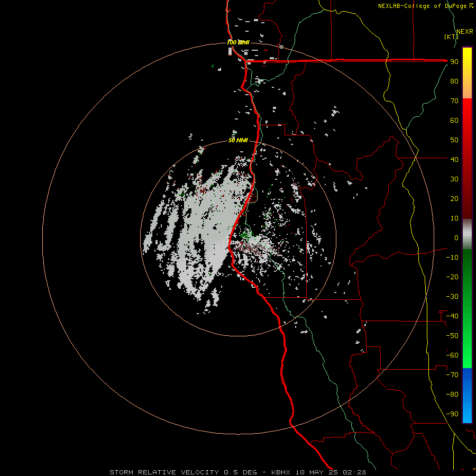
Task: Select the -10 value on velocity scale
Action: coord(452,258)
